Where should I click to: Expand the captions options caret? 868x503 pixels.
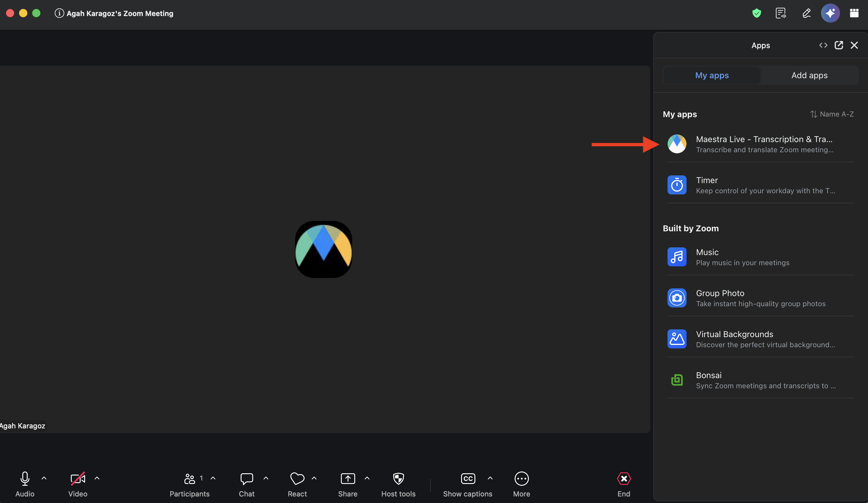tap(490, 478)
